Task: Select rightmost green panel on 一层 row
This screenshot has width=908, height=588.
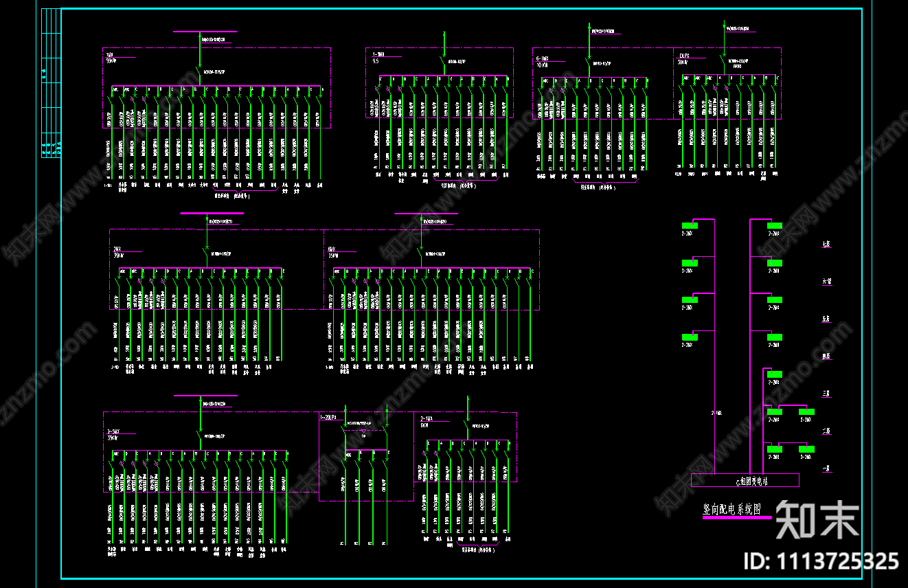Action: coord(806,449)
